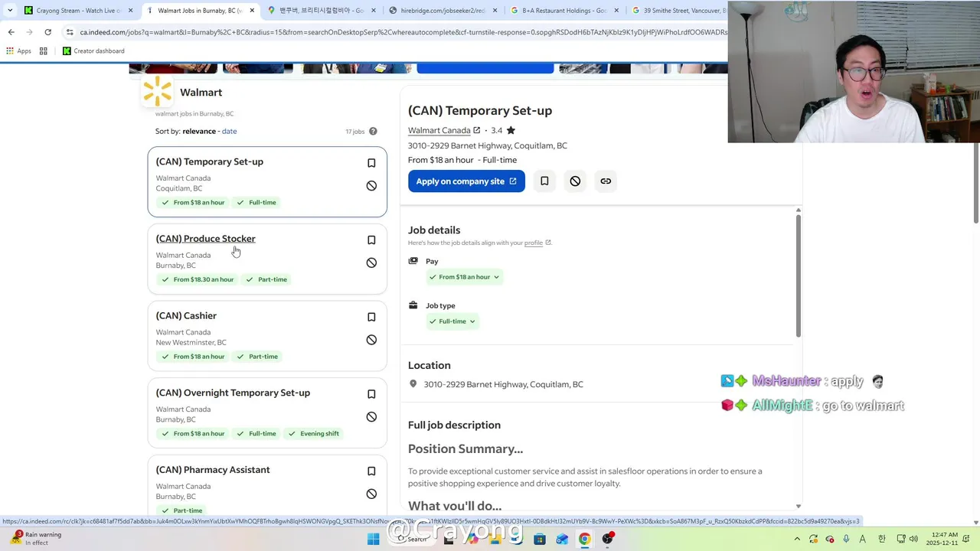Click the Evening shift tag
Viewport: 980px width, 551px height.
(x=314, y=434)
